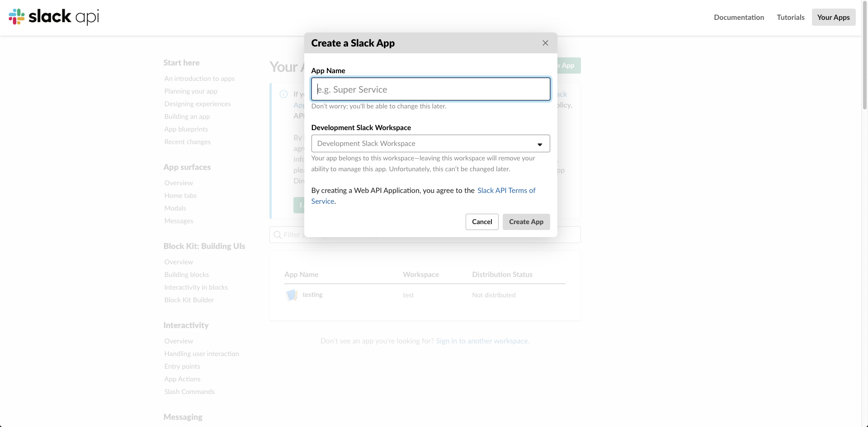Click the testing app name in table
Image resolution: width=868 pixels, height=427 pixels.
312,295
